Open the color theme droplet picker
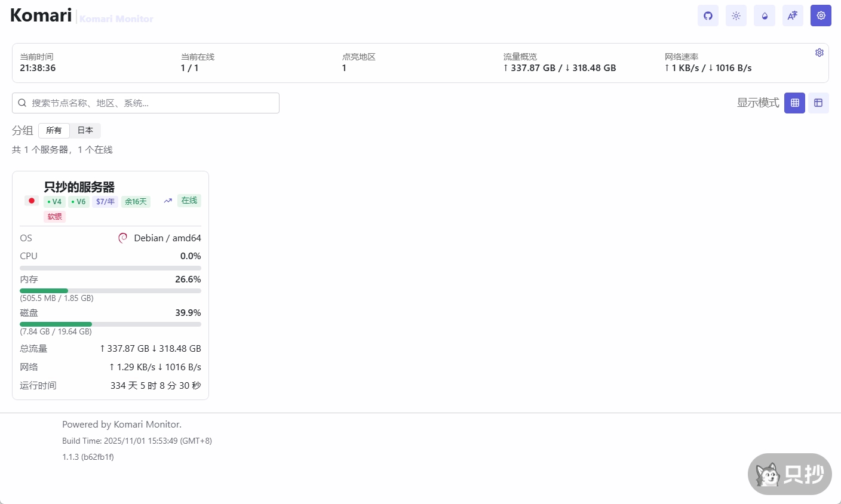 765,16
